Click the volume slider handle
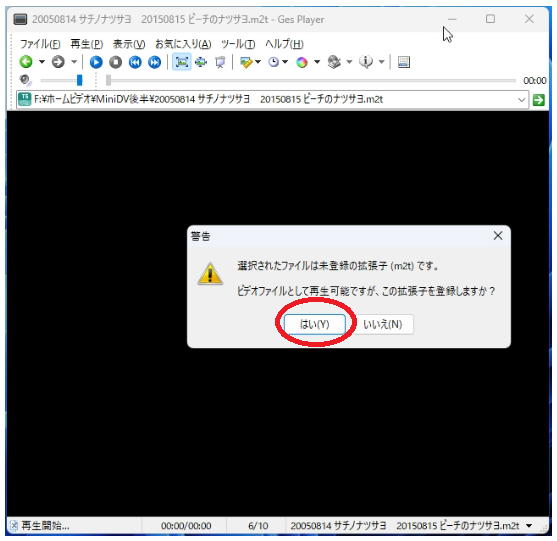This screenshot has width=557, height=541. click(x=80, y=80)
